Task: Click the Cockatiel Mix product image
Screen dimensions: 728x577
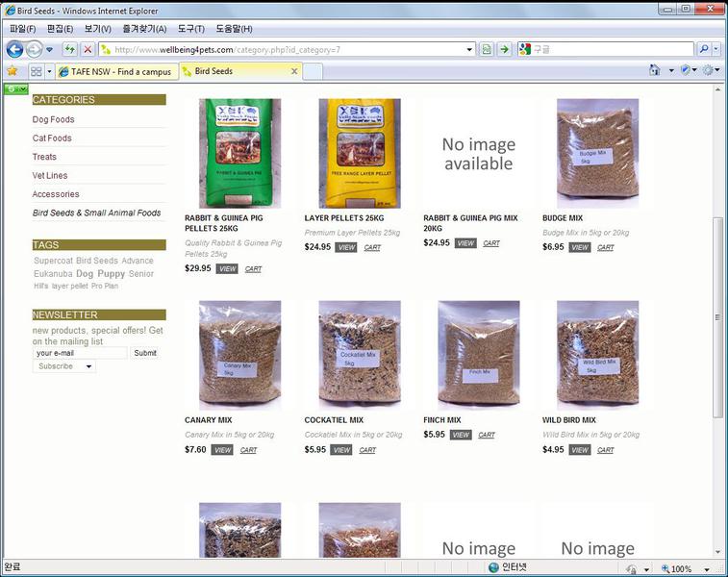Action: 360,355
